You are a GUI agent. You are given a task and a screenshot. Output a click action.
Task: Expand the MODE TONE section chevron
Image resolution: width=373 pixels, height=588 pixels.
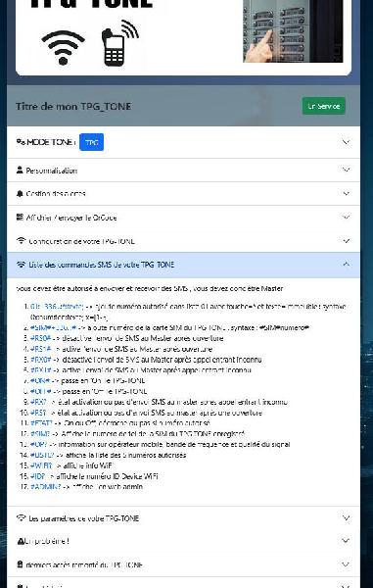coord(347,142)
